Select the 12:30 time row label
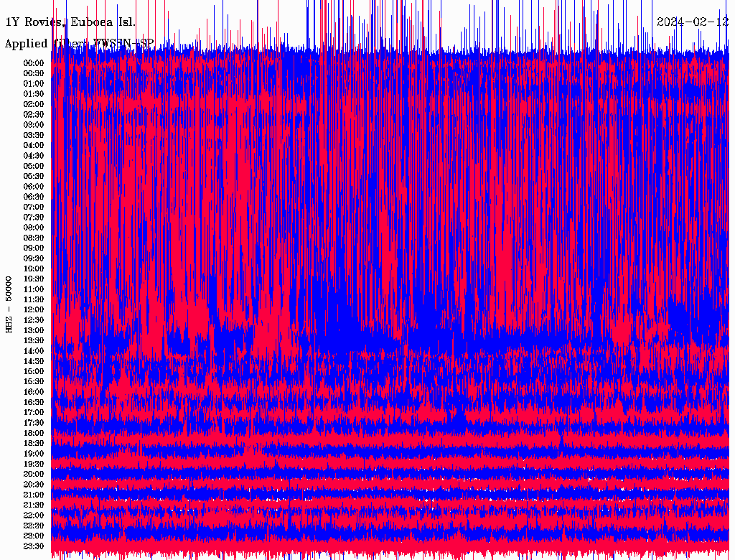The image size is (735, 560). [x=34, y=320]
